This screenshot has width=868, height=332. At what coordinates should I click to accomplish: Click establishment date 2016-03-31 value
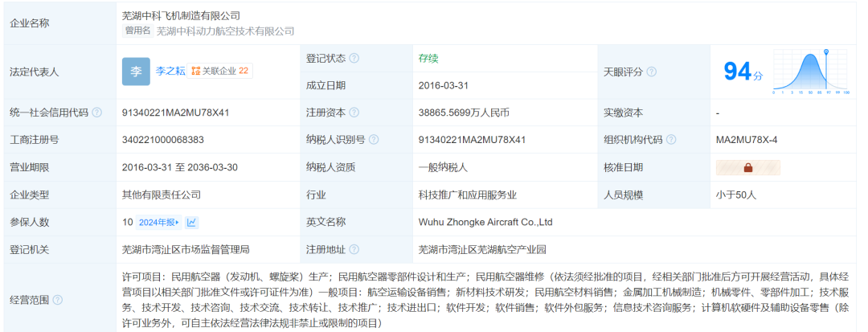point(444,85)
